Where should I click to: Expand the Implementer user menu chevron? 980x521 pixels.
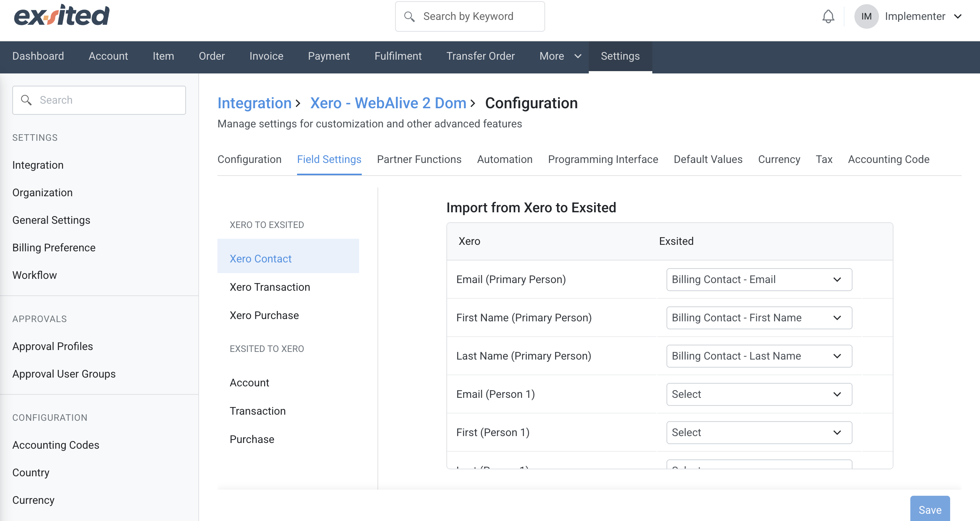click(958, 16)
